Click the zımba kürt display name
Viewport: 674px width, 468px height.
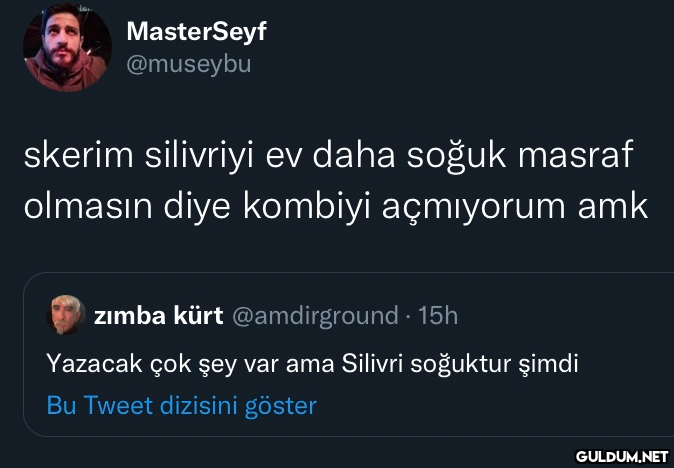coord(157,316)
